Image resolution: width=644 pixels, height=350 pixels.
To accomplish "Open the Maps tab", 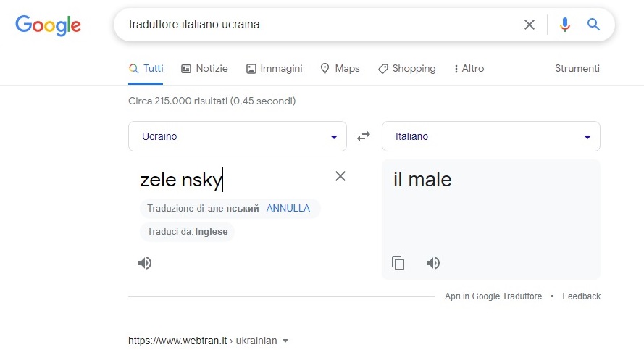I will coord(340,69).
